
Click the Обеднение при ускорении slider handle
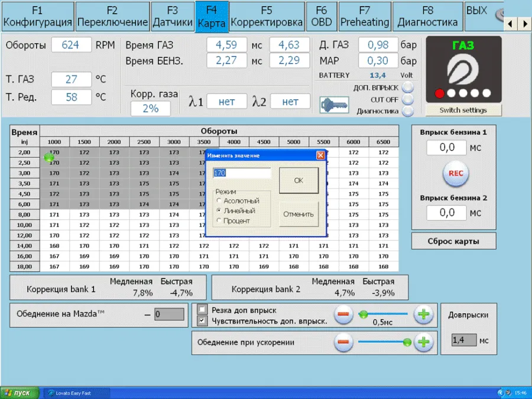click(x=407, y=342)
